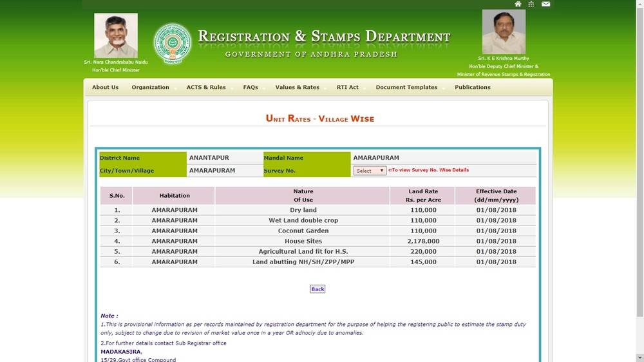Click Agricultural Land fit for H.S. cell
The image size is (644, 362).
point(303,251)
